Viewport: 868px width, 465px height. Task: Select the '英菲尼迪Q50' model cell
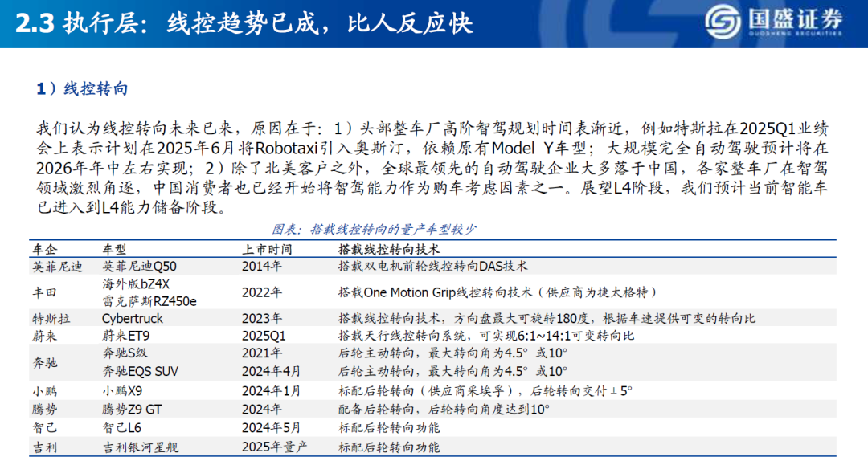pos(139,267)
